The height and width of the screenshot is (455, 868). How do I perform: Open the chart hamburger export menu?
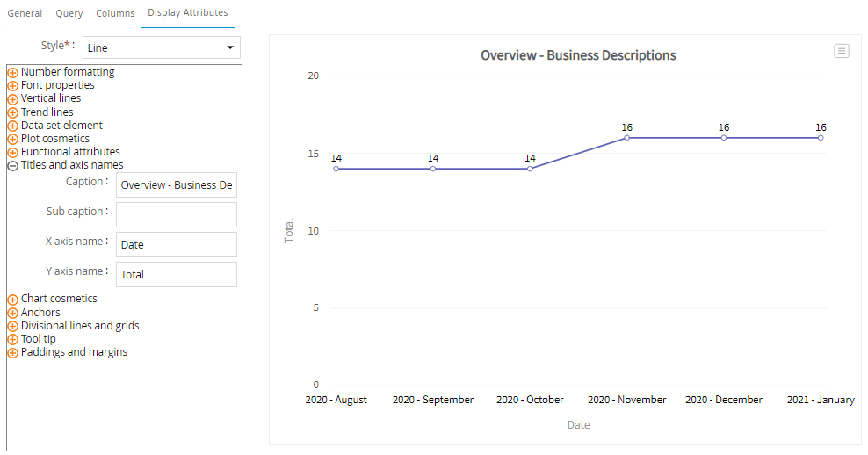[x=842, y=51]
